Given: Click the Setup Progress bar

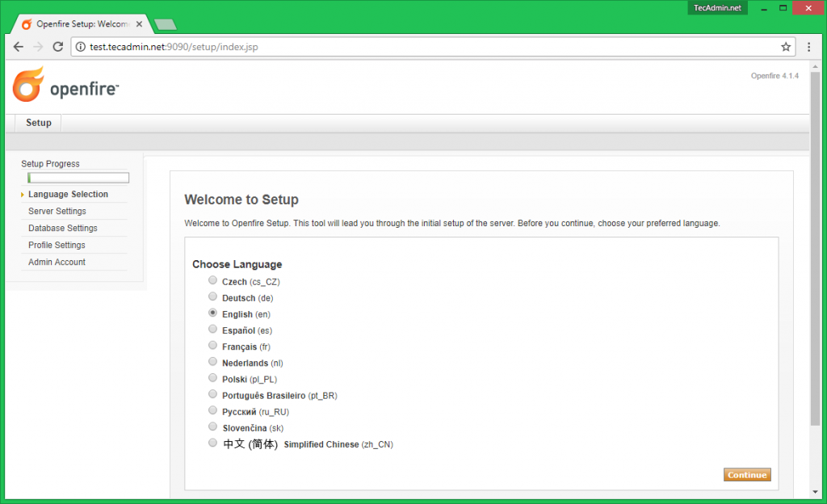Looking at the screenshot, I should (x=78, y=178).
